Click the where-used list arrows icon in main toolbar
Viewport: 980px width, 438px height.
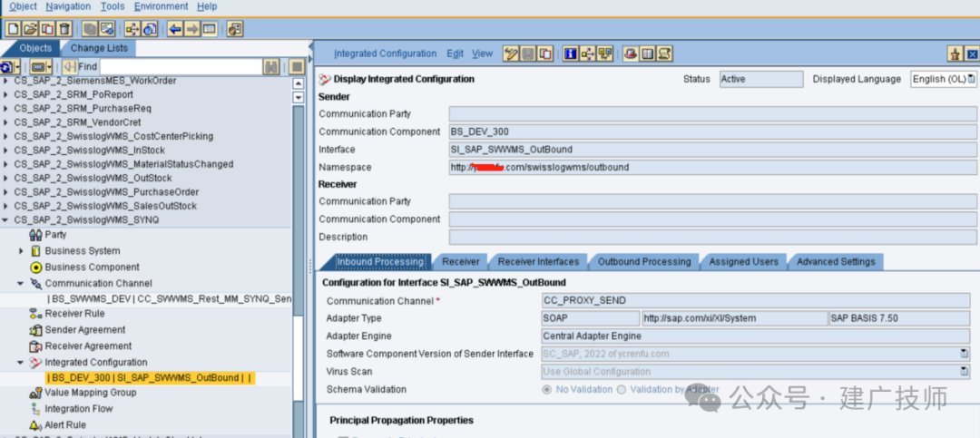click(132, 29)
